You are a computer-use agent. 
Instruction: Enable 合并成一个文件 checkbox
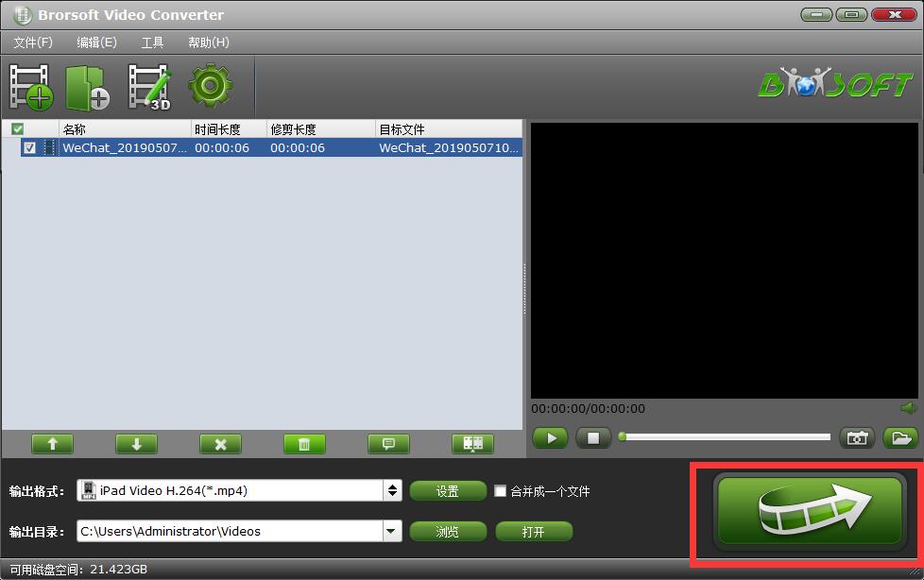501,490
